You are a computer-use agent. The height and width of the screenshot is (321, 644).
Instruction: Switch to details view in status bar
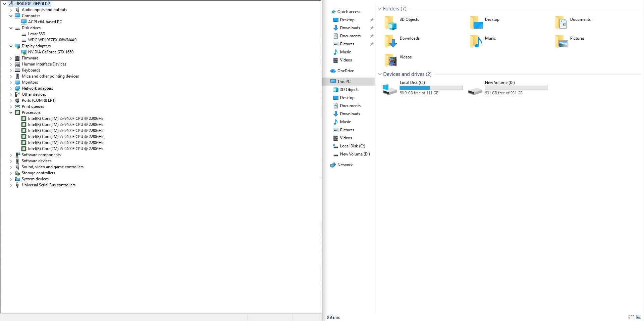(631, 317)
